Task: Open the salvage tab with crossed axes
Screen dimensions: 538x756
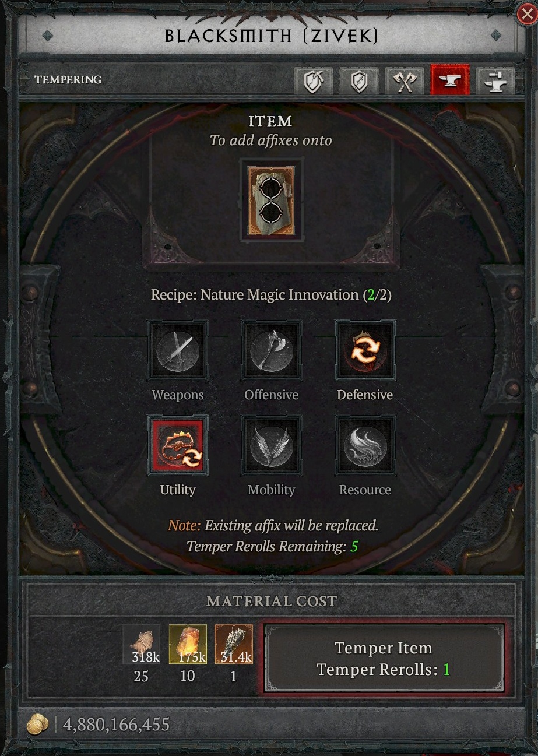Action: 404,80
